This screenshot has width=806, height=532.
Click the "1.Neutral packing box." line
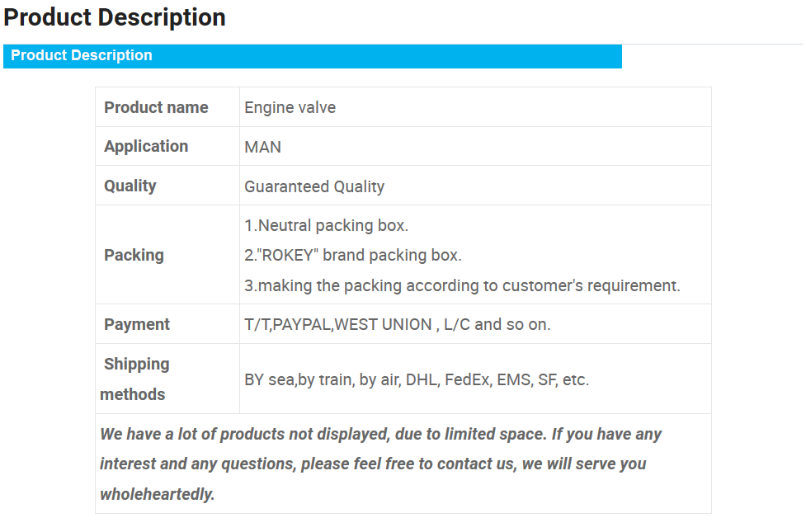click(x=326, y=225)
